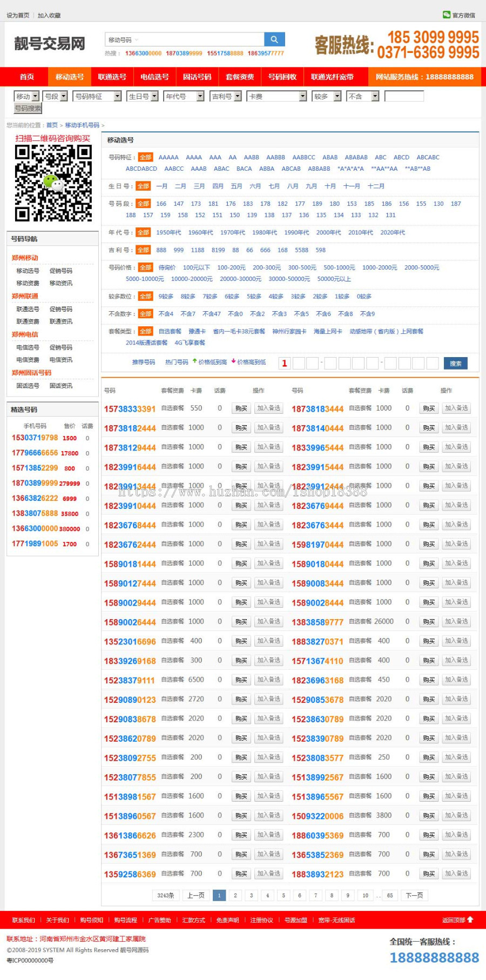The height and width of the screenshot is (980, 486).
Task: Open the 吉利号 dropdown
Action: (226, 96)
